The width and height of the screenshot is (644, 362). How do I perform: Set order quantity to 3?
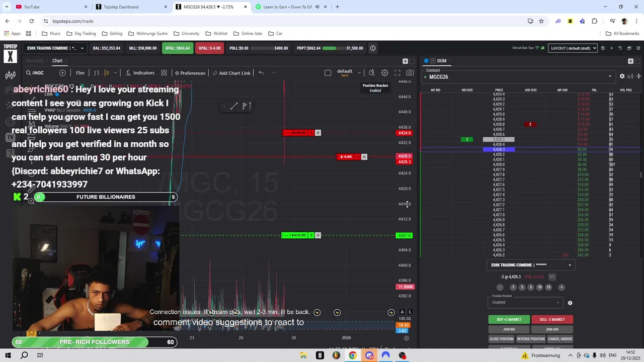522,287
